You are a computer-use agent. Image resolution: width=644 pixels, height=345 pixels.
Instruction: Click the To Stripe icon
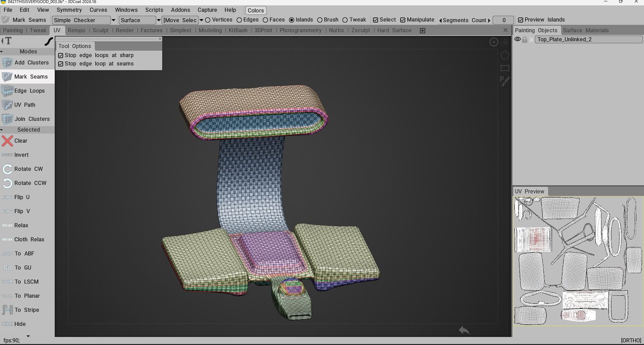[7, 310]
